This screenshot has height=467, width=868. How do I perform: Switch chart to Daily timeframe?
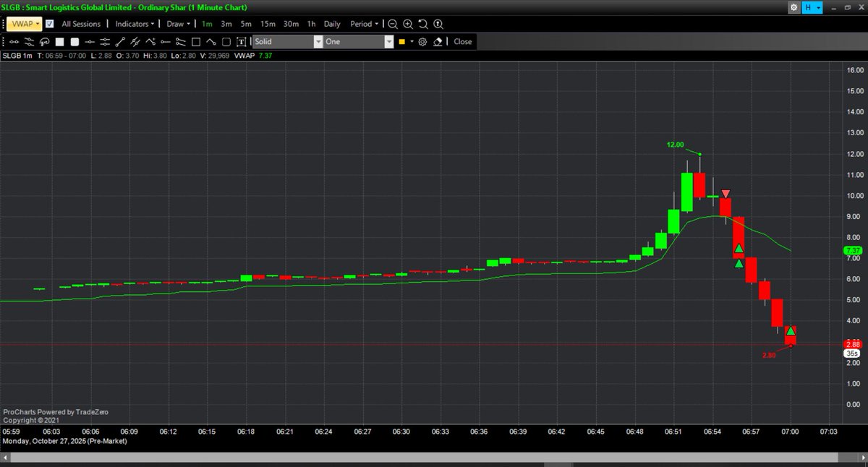(332, 24)
